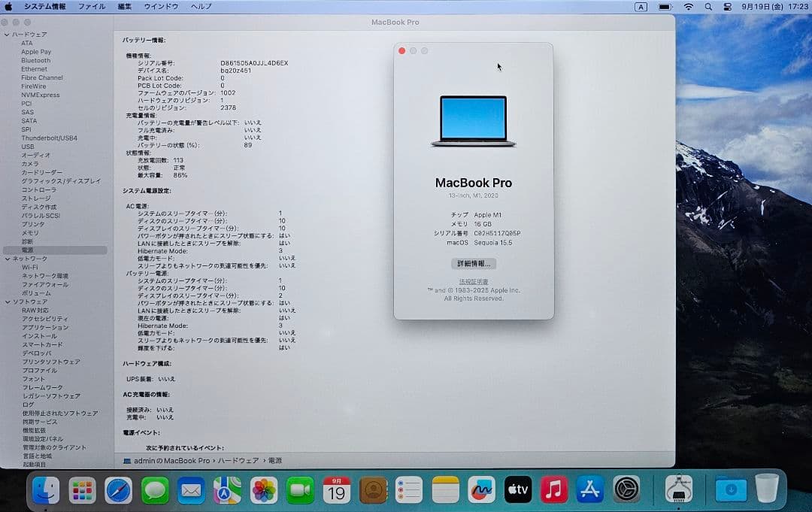Open Launchpad from the Dock

click(83, 492)
